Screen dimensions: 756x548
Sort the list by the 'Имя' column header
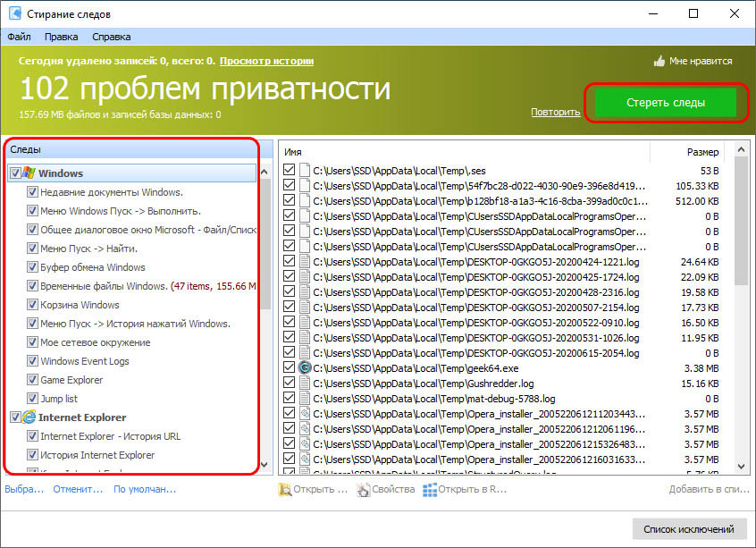click(295, 152)
